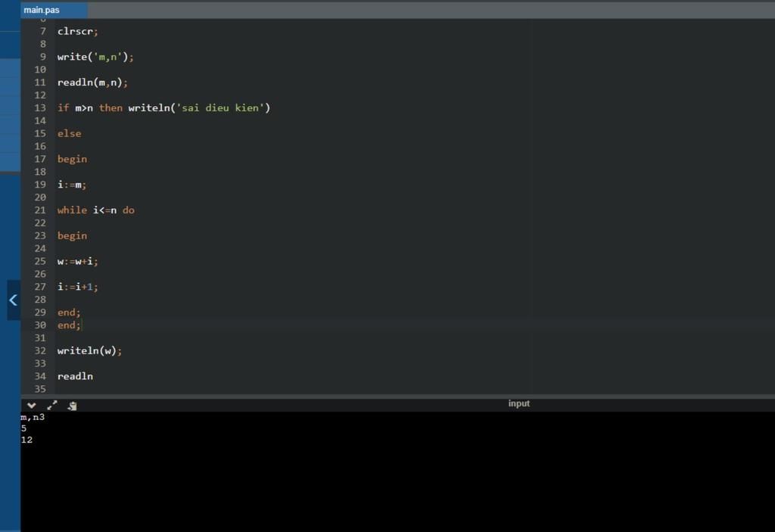Click the end; on line 30
775x532 pixels.
(x=69, y=325)
